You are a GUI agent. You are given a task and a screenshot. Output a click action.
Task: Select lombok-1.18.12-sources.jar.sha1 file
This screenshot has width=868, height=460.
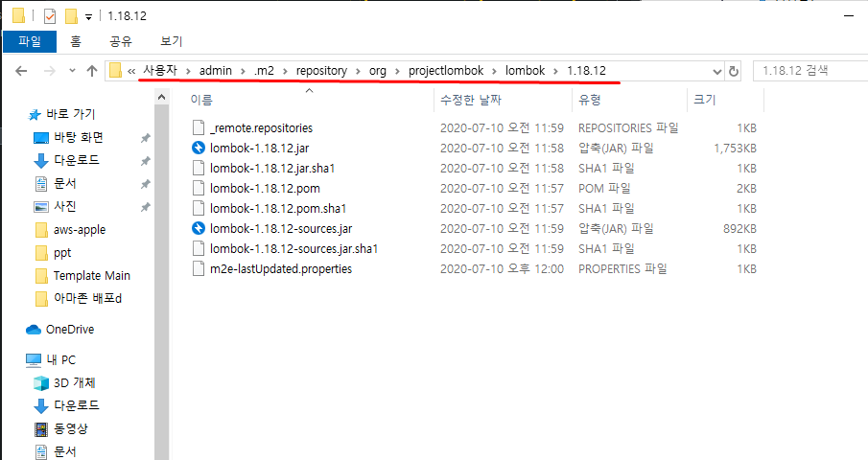[293, 249]
